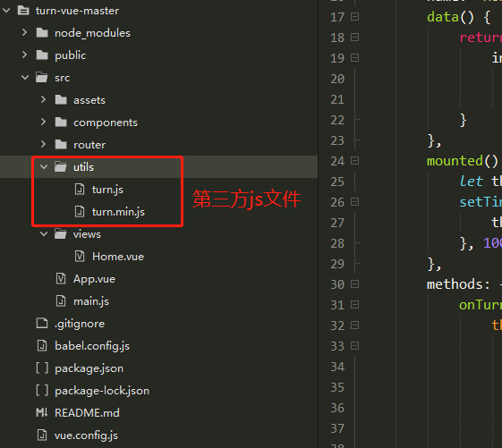
Task: Expand the router folder
Action: (44, 144)
